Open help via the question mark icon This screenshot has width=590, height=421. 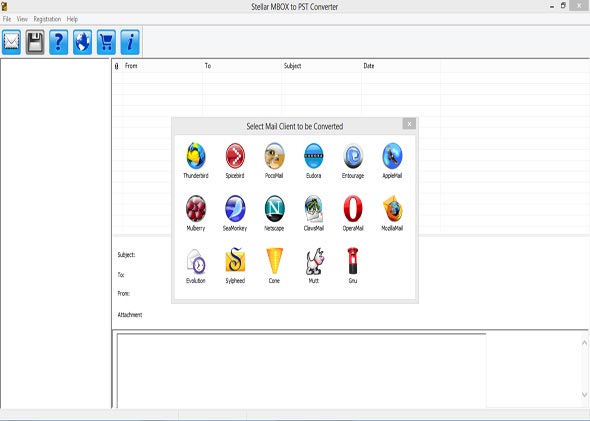coord(59,42)
